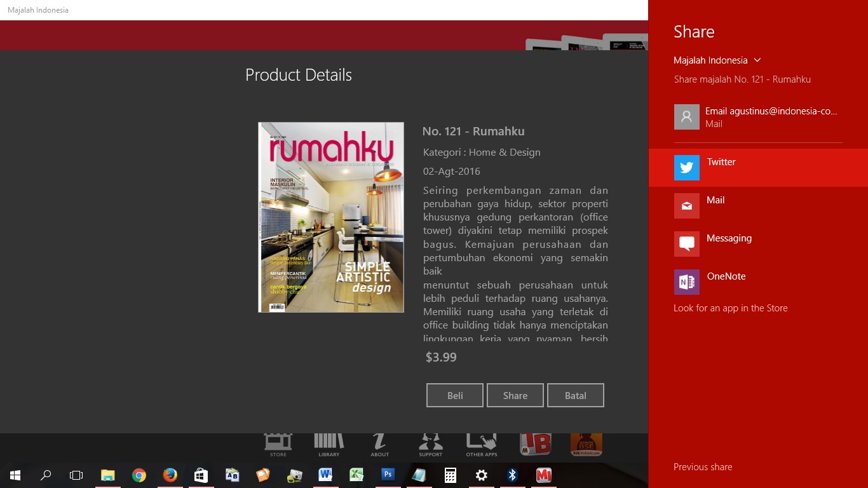Share via the Twitter app icon
Screen dimensions: 868x488
[x=686, y=168]
